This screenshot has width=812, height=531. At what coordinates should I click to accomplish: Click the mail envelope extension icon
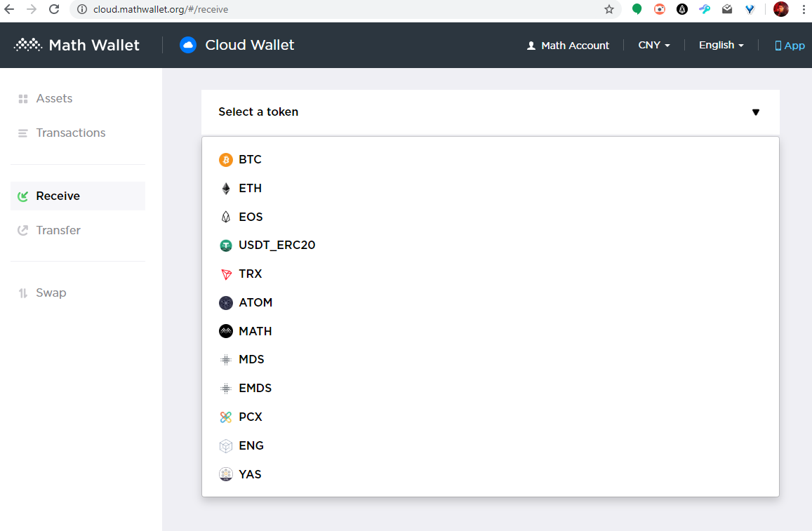[727, 9]
